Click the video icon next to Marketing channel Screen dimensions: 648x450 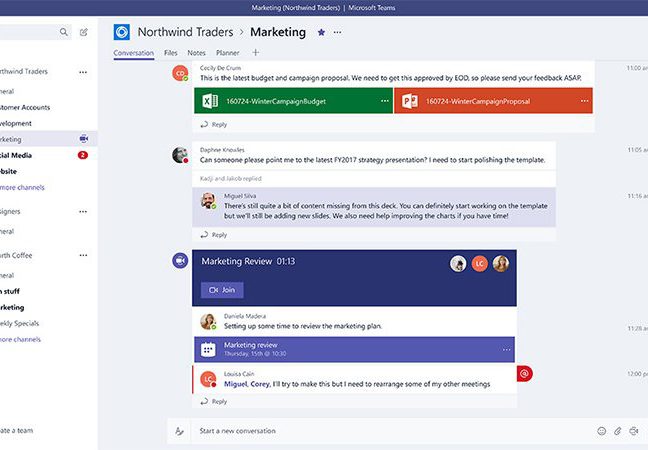[x=84, y=138]
